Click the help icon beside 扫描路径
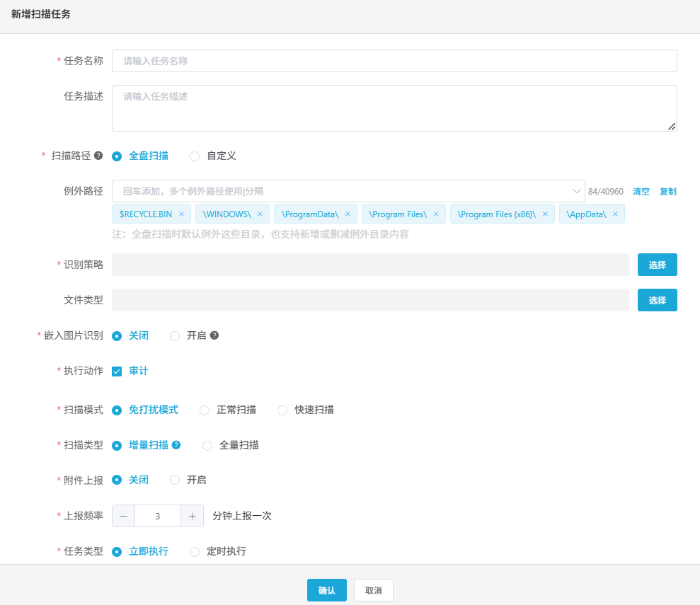700x605 pixels. tap(98, 156)
